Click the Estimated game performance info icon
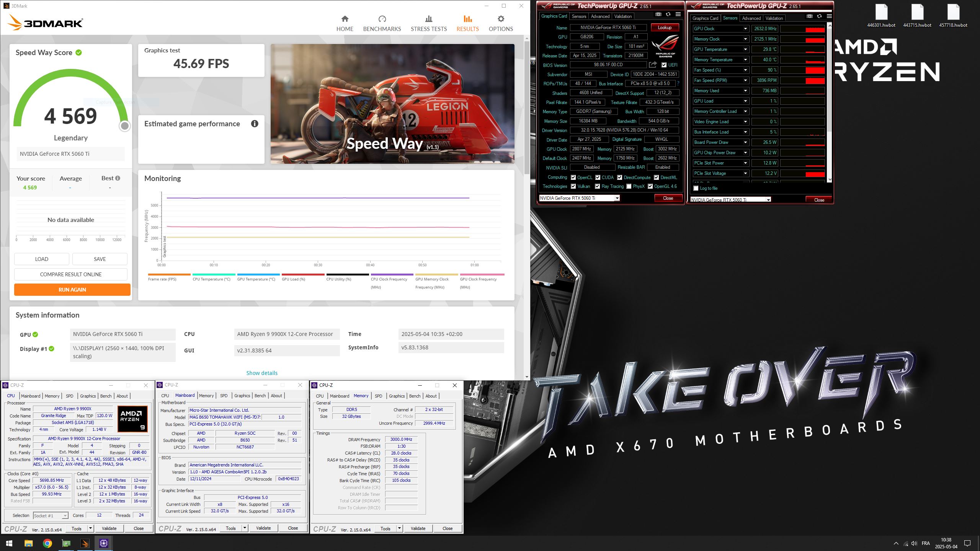The image size is (980, 551). [255, 124]
